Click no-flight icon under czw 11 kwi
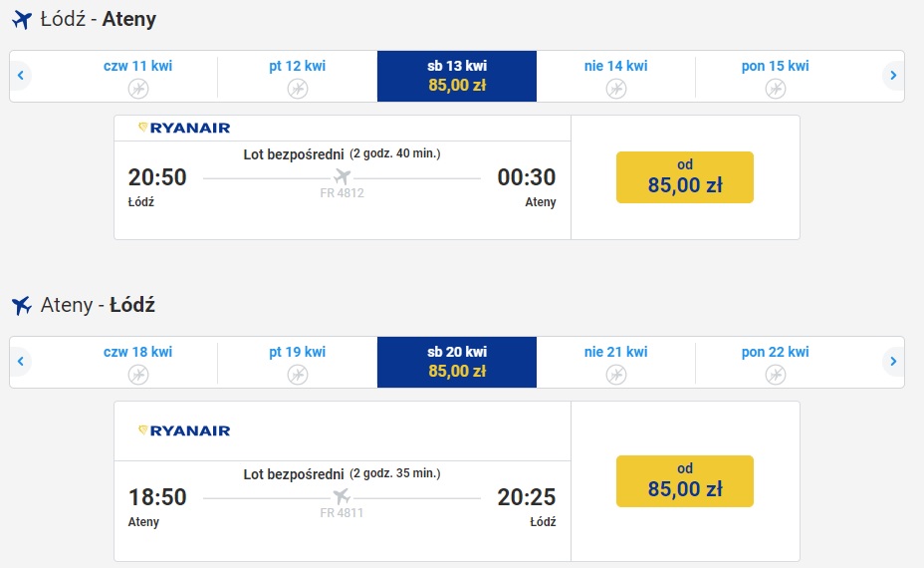Screen dimensions: 924x568 tap(138, 89)
